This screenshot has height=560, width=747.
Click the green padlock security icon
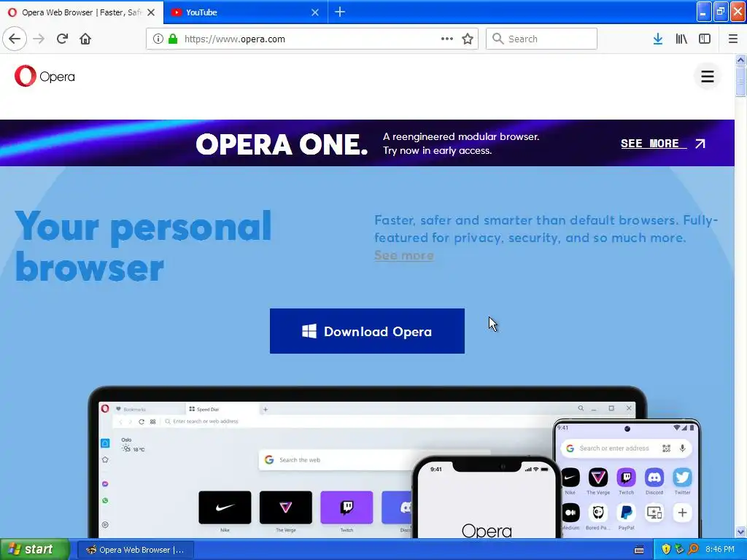[x=172, y=39]
